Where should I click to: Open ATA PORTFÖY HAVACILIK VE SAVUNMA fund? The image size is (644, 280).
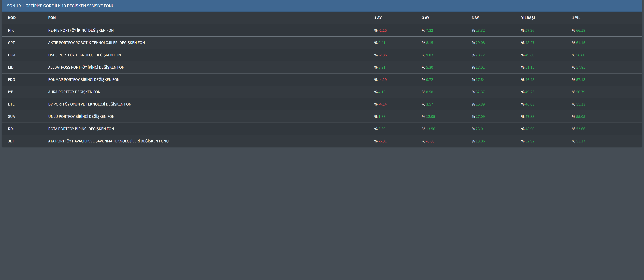point(108,141)
